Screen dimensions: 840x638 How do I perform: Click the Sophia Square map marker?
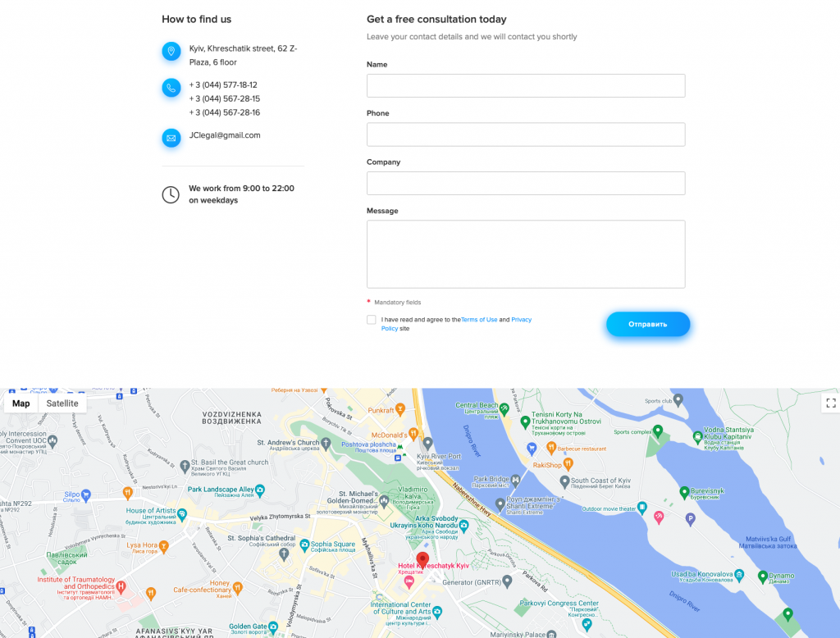point(305,545)
